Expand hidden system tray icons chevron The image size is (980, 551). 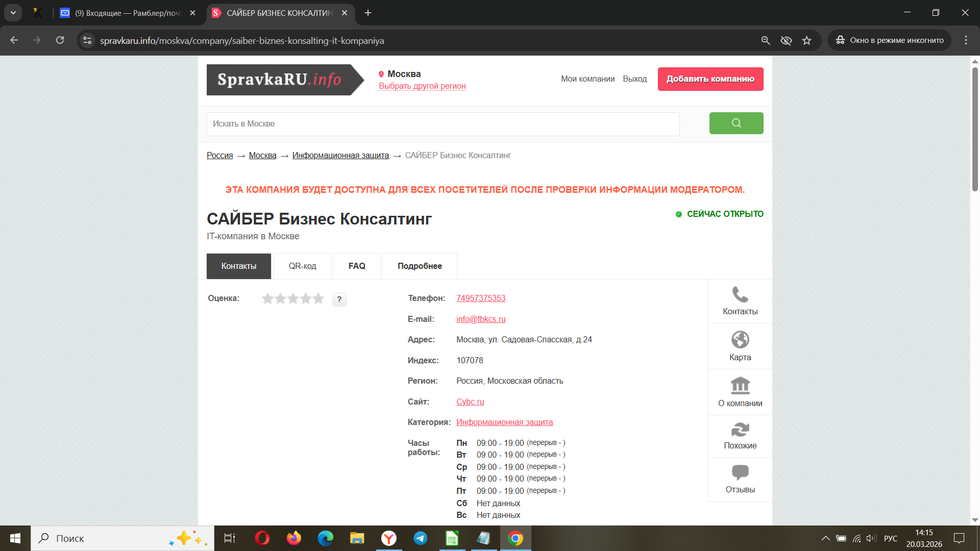[x=825, y=538]
